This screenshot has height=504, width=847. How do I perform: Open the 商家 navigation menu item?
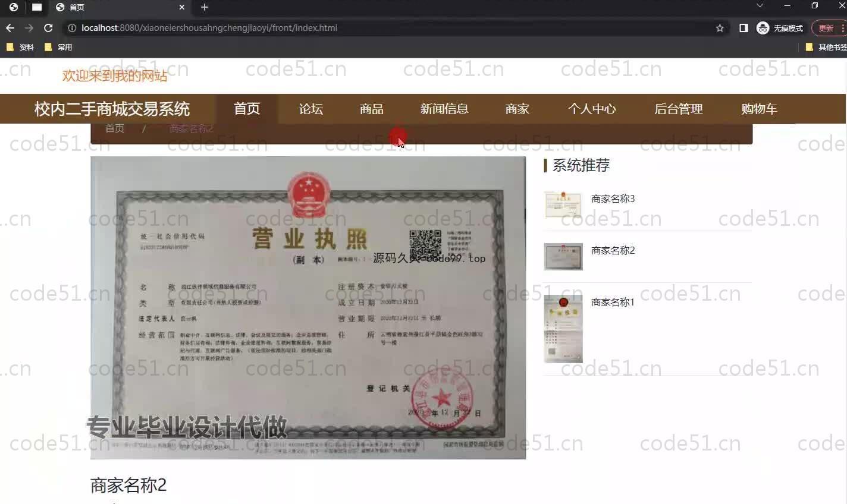[517, 109]
